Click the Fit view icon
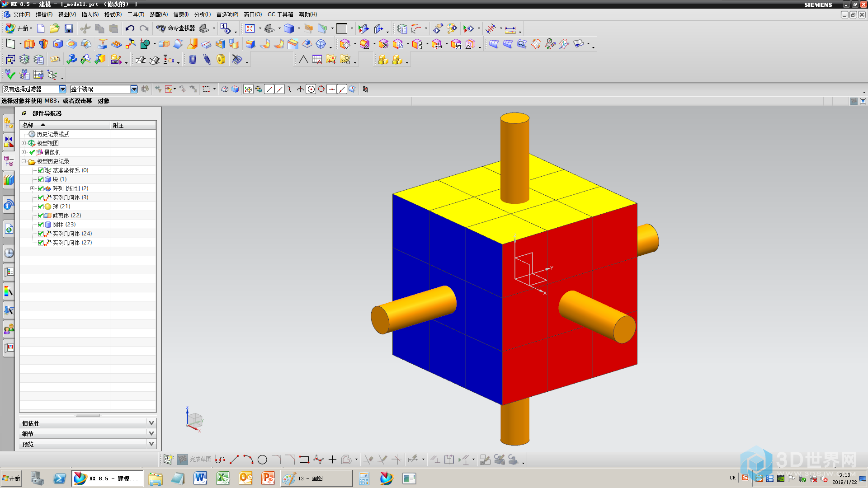868x488 pixels. (x=250, y=28)
